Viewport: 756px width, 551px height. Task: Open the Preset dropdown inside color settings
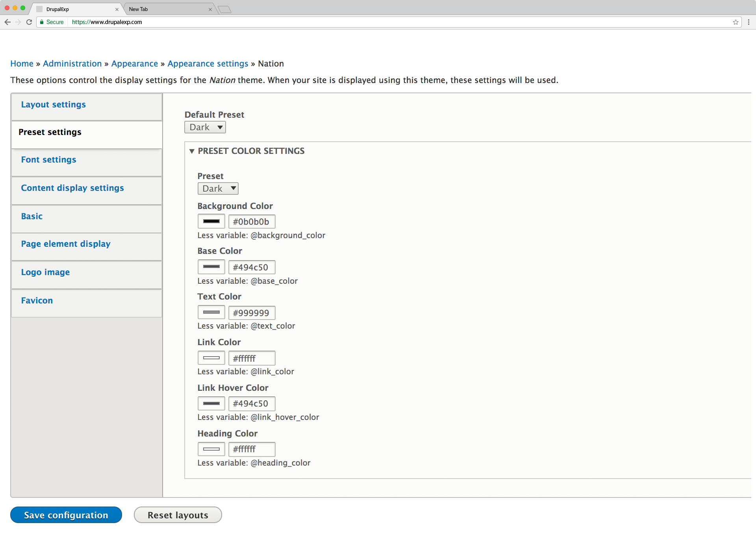click(218, 189)
